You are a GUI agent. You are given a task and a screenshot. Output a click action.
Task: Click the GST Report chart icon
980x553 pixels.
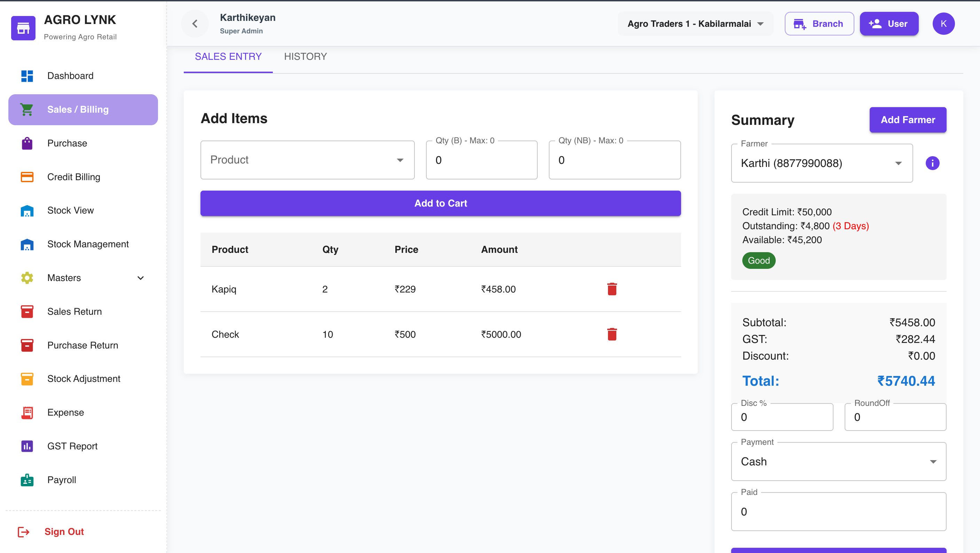pyautogui.click(x=27, y=446)
